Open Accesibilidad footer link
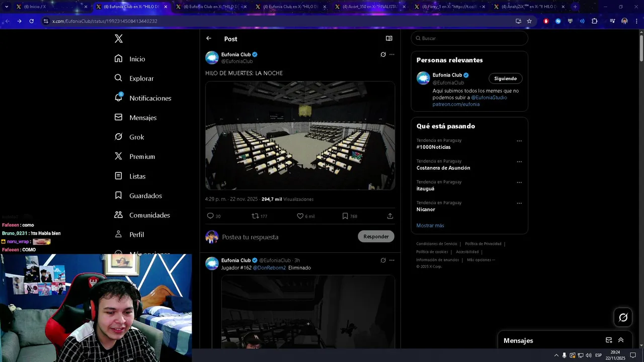 click(x=467, y=252)
